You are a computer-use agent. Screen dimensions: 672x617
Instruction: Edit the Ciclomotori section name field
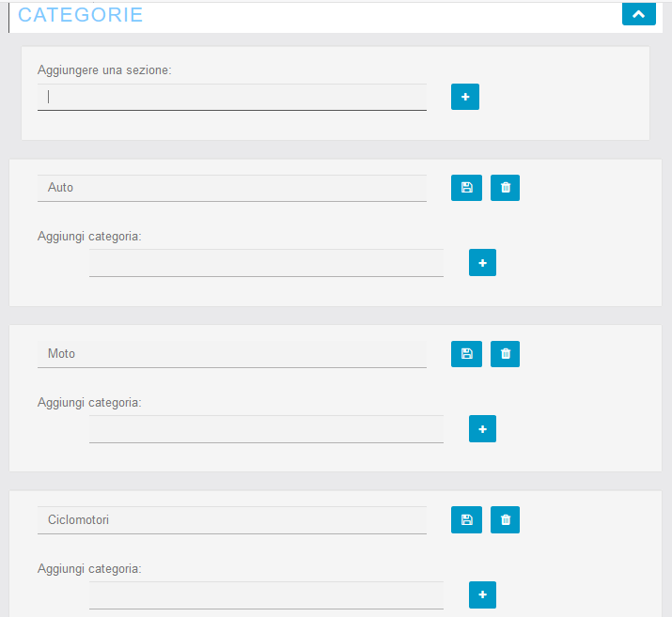tap(232, 520)
